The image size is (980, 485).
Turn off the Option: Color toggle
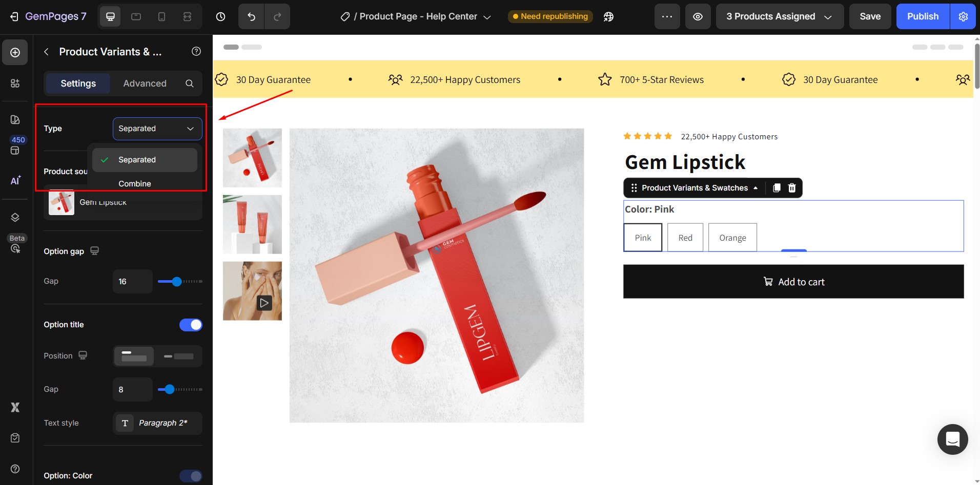(x=190, y=476)
